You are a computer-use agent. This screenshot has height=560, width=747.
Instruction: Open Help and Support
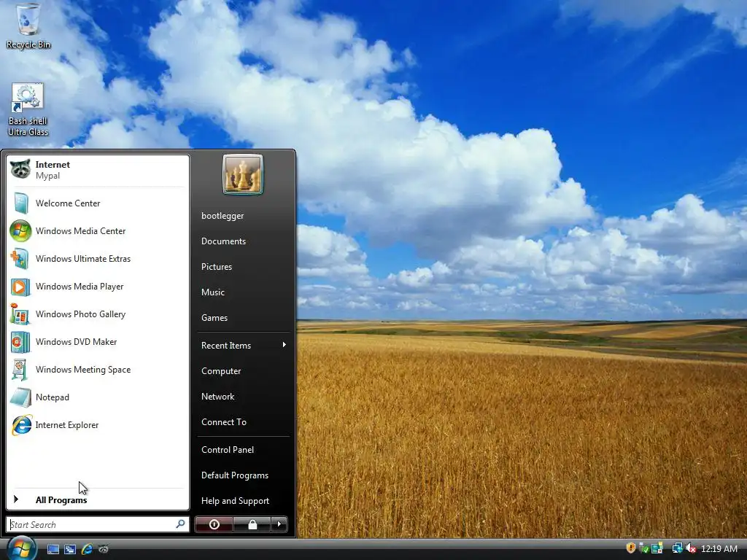(x=243, y=501)
